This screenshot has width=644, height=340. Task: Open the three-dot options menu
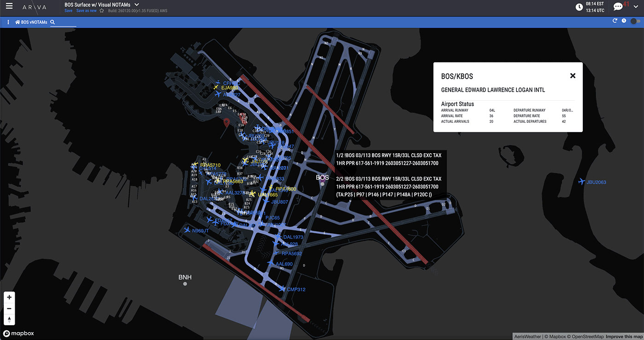pyautogui.click(x=8, y=22)
